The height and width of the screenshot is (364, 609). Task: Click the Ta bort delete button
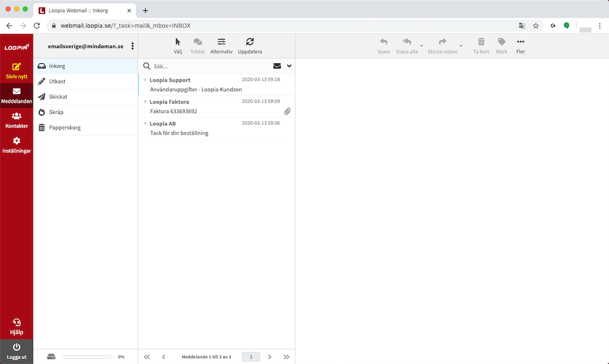[481, 46]
